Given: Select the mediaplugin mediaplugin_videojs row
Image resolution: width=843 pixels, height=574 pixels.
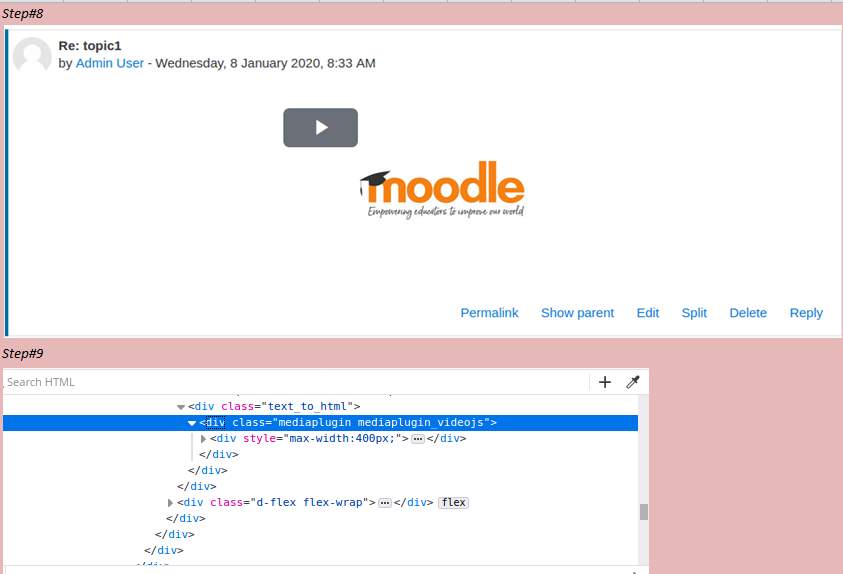Looking at the screenshot, I should tap(320, 423).
